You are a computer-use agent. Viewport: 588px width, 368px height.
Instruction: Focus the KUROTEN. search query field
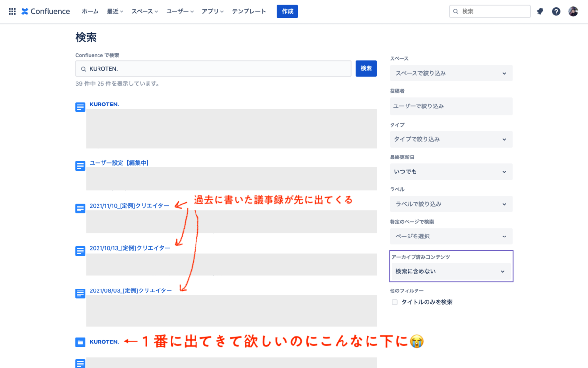pyautogui.click(x=214, y=69)
